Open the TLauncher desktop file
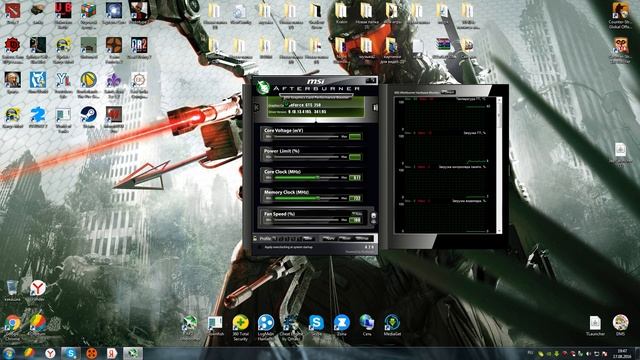 (595, 323)
